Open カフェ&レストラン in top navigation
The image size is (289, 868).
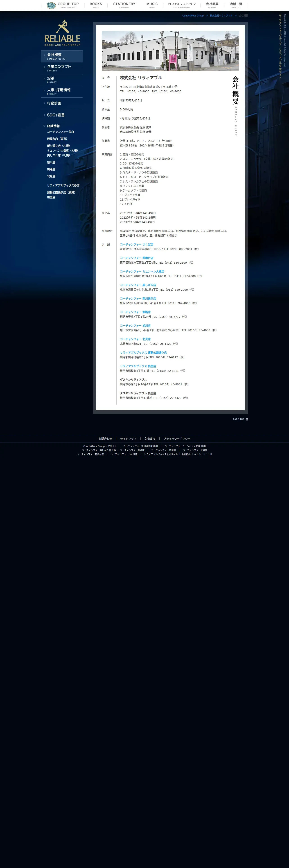[x=182, y=5]
